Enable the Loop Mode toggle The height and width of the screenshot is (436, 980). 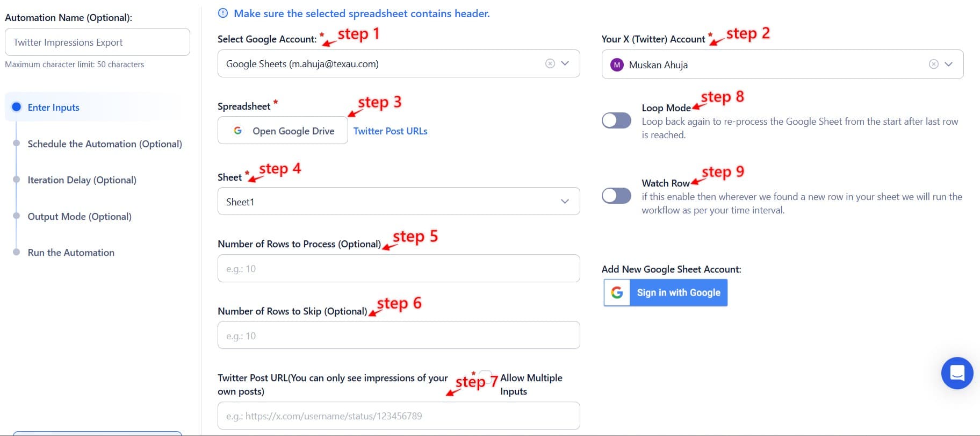[x=616, y=120]
